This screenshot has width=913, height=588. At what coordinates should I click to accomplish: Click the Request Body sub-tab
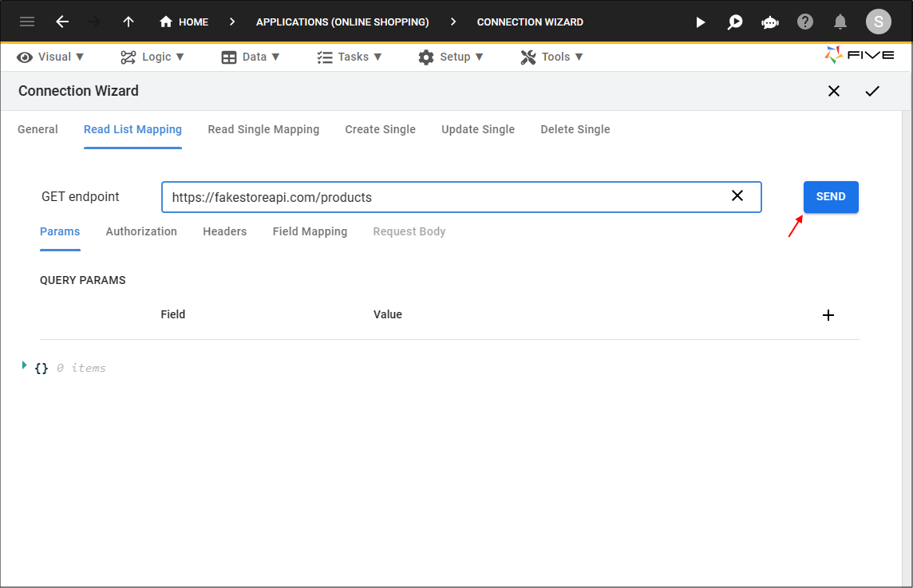pyautogui.click(x=409, y=231)
